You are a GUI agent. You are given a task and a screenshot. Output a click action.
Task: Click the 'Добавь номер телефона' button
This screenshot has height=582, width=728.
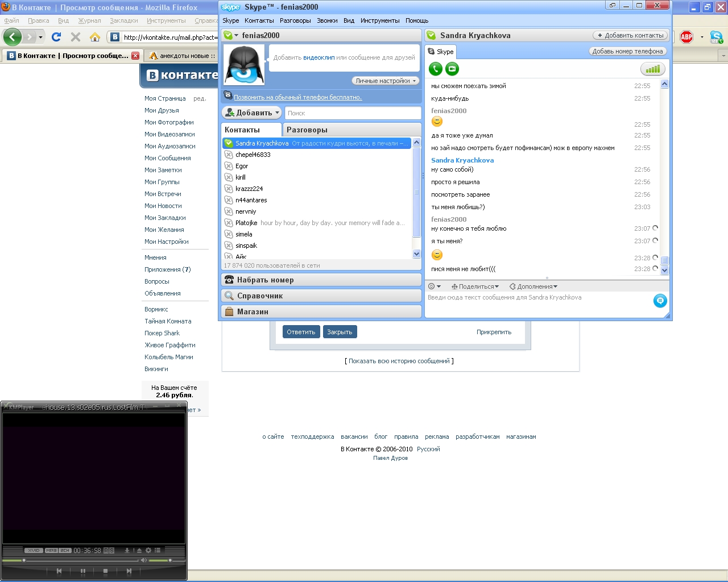(628, 51)
